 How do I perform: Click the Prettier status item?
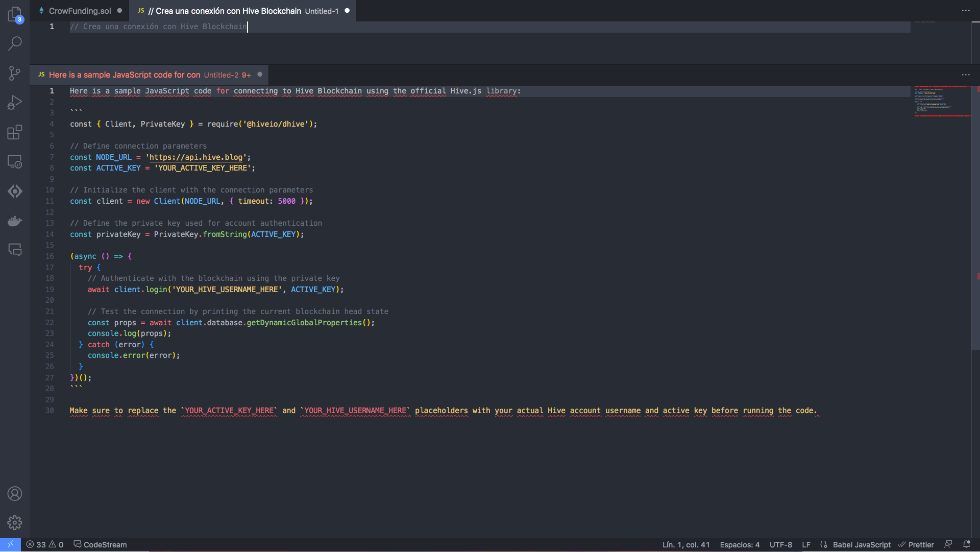coord(916,545)
